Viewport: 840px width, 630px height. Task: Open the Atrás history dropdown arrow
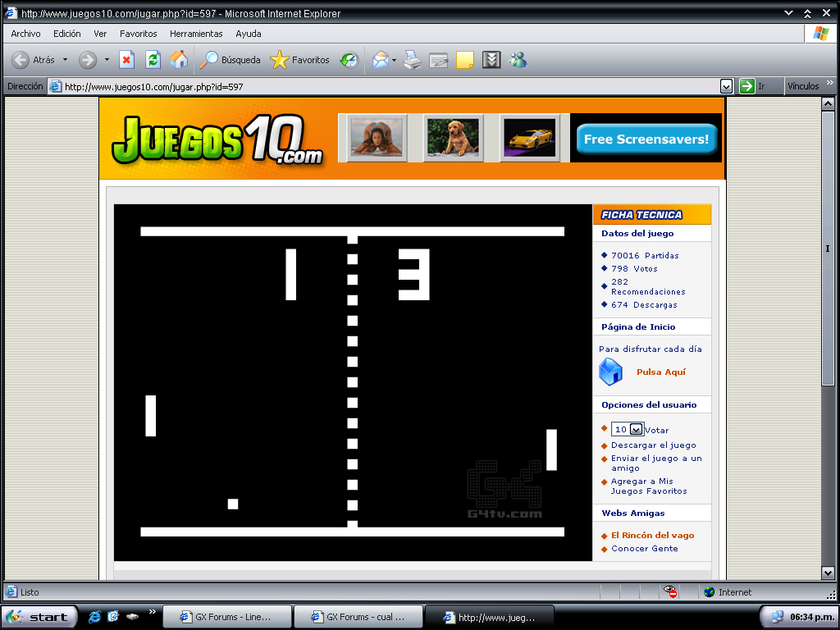pyautogui.click(x=66, y=60)
